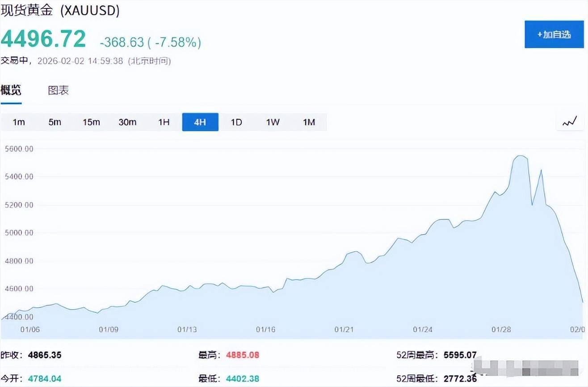Open the 图表 tab

click(59, 90)
